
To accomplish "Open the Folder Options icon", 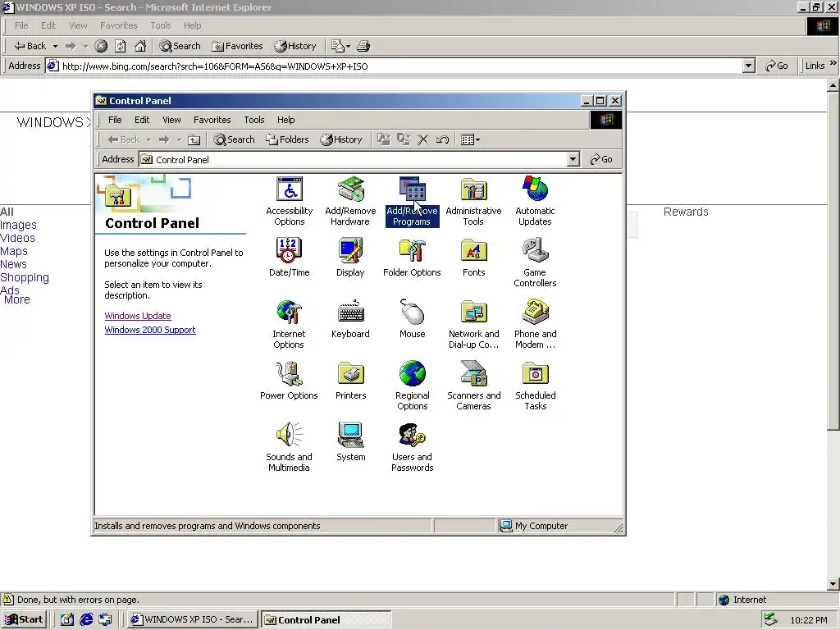I will [412, 258].
